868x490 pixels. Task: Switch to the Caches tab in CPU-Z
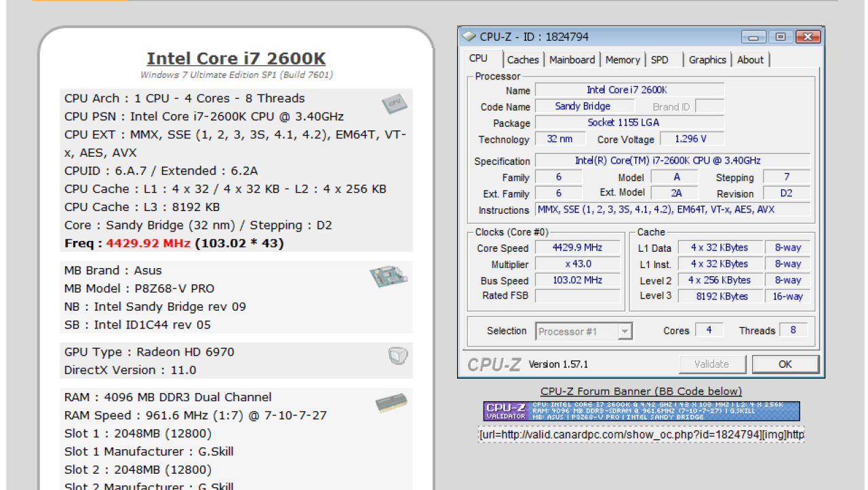coord(523,60)
